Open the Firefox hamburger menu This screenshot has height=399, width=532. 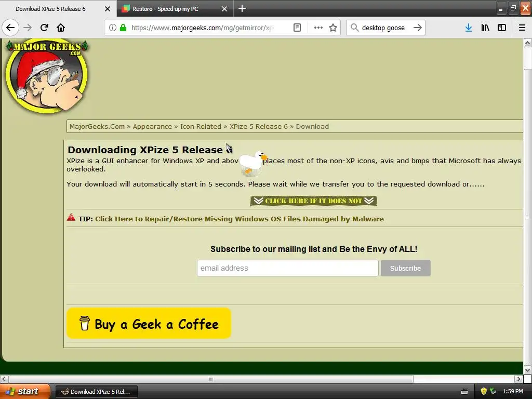[x=522, y=28]
